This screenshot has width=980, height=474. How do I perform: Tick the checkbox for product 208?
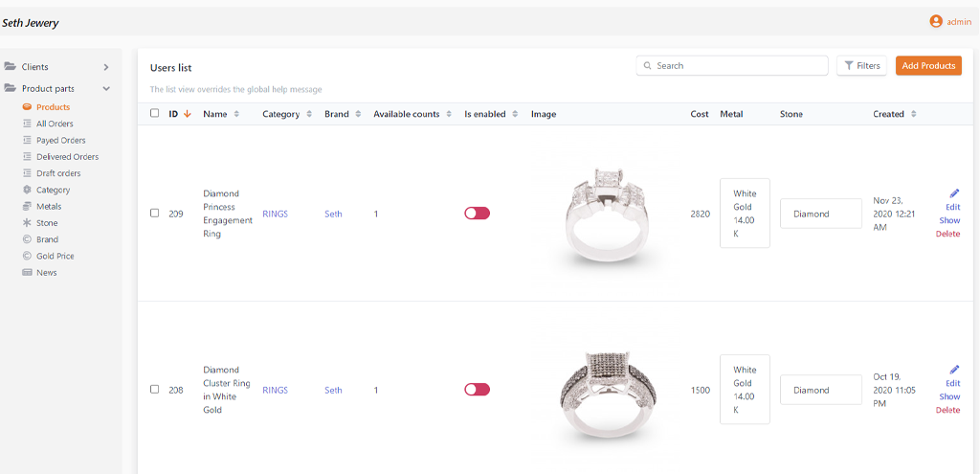pyautogui.click(x=155, y=390)
